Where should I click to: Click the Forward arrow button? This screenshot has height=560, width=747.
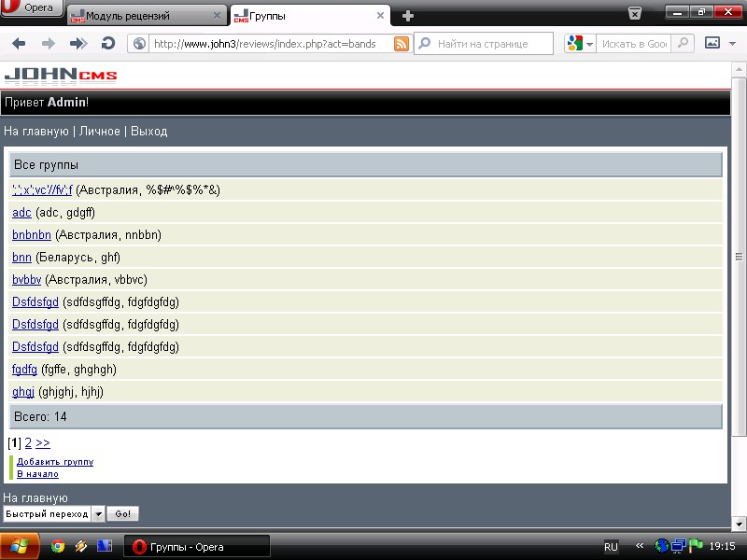coord(49,44)
